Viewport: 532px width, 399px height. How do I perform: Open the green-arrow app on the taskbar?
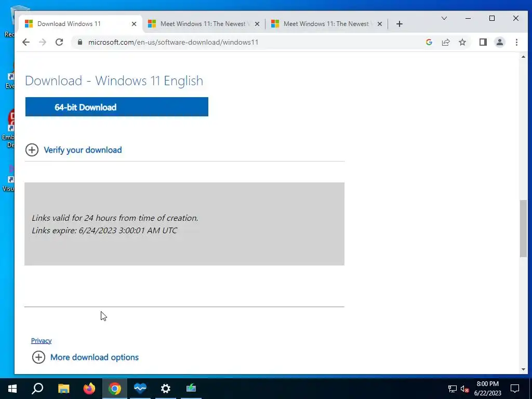click(191, 389)
